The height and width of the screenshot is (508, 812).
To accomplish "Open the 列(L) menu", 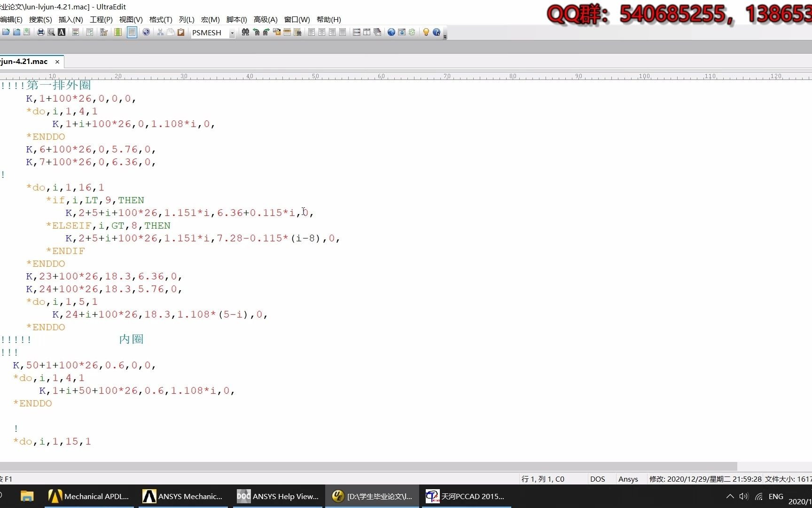I will [187, 19].
